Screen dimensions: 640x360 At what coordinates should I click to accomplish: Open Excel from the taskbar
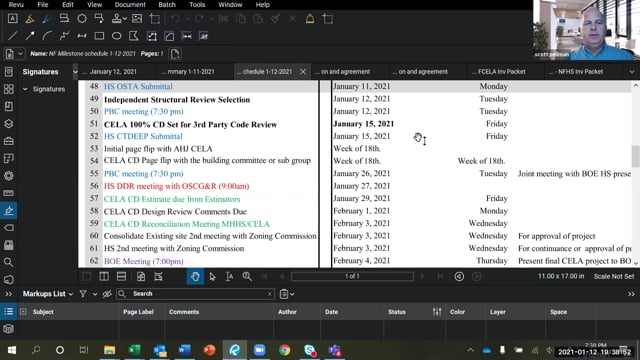pos(134,350)
